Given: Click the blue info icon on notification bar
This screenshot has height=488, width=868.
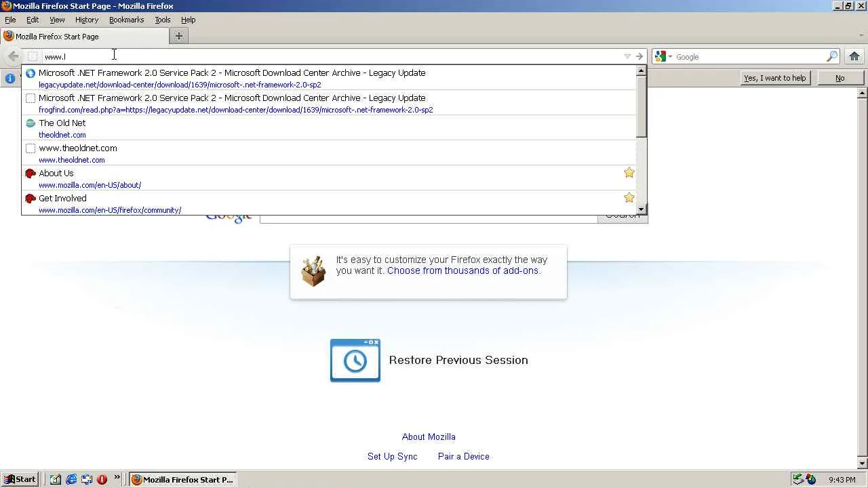Looking at the screenshot, I should [10, 78].
